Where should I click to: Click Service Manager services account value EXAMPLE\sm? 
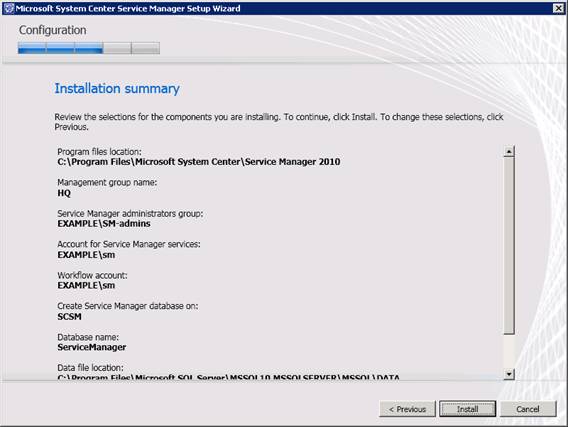(x=86, y=255)
